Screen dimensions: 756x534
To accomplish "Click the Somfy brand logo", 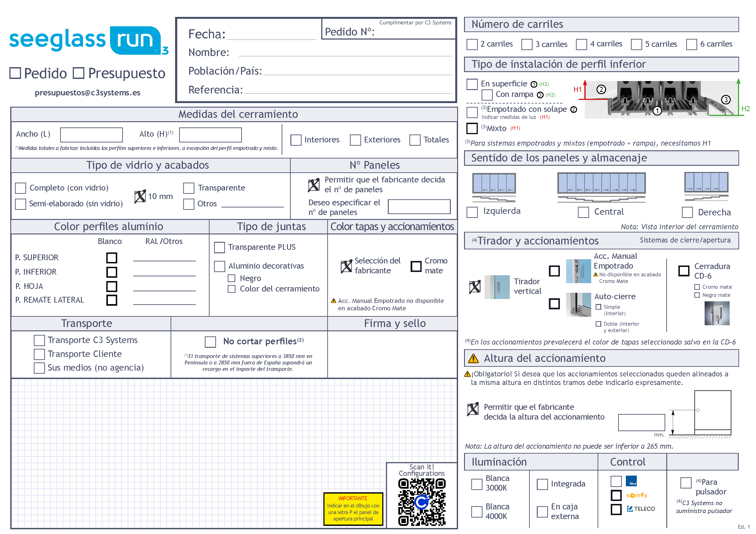I will coord(637,495).
